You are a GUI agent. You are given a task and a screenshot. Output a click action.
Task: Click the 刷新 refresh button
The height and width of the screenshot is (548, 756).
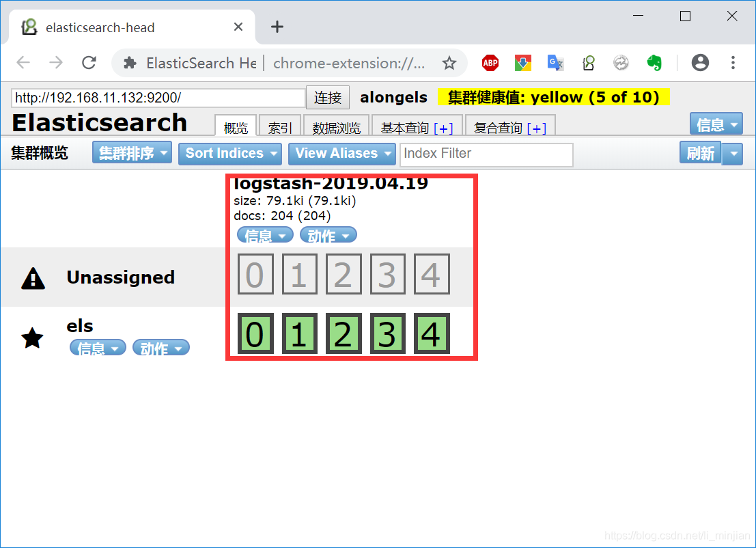coord(700,154)
